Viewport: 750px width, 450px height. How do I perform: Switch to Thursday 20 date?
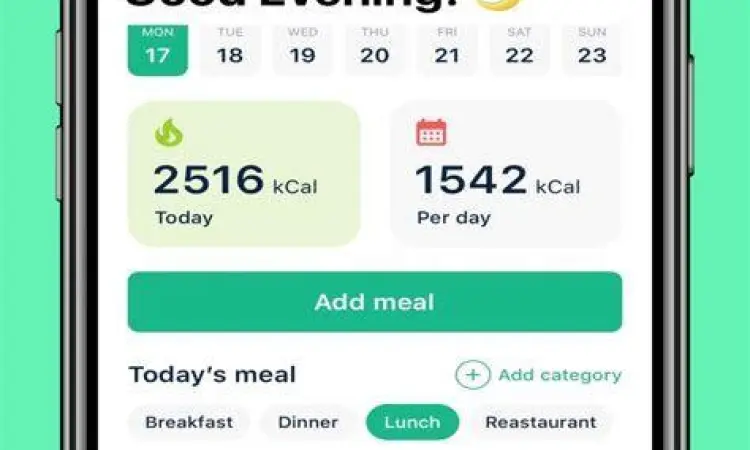coord(375,47)
